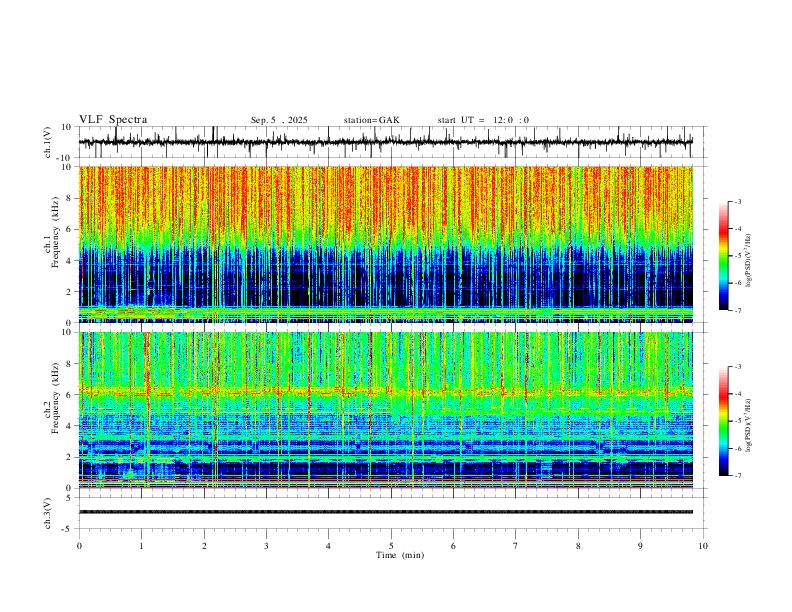792x612 pixels.
Task: Click the "-3" tick on ch.2 colorbar
Action: [737, 367]
